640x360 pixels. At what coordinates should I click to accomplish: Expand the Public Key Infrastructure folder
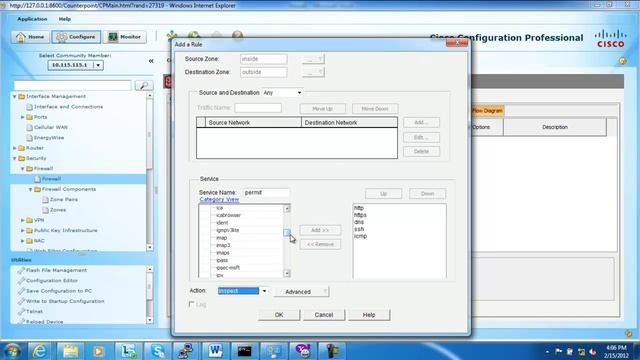pyautogui.click(x=22, y=231)
